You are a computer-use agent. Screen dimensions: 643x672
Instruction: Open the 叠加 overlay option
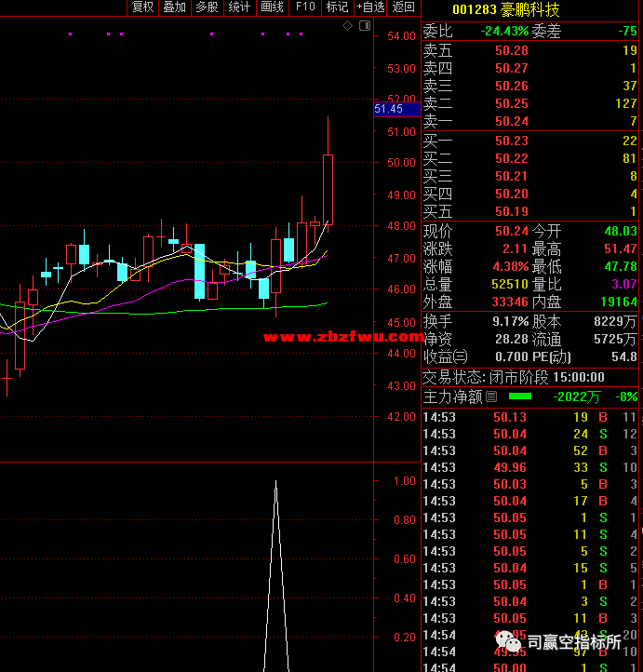point(175,7)
